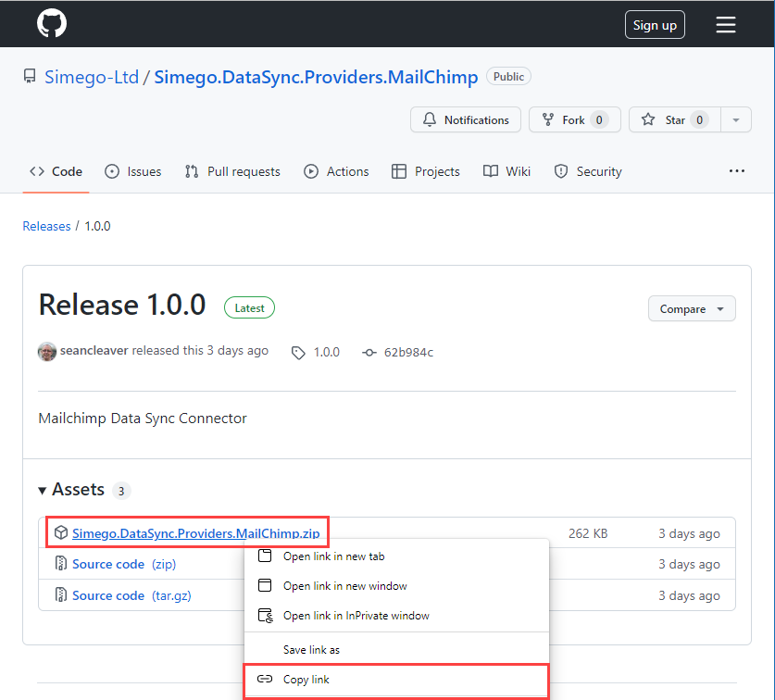Click the Star icon

pos(648,119)
